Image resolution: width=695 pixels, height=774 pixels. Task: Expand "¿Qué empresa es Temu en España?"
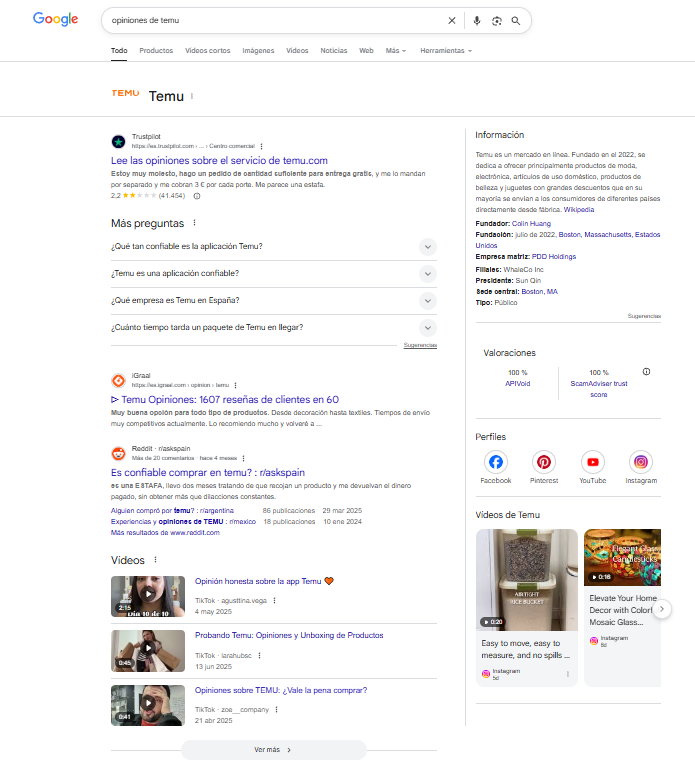tap(427, 301)
